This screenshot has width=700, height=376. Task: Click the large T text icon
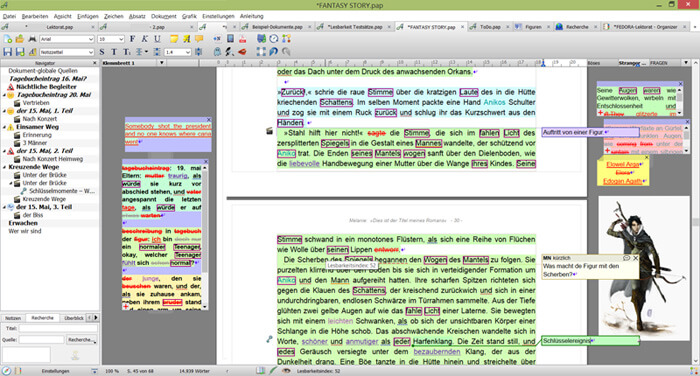(x=114, y=52)
